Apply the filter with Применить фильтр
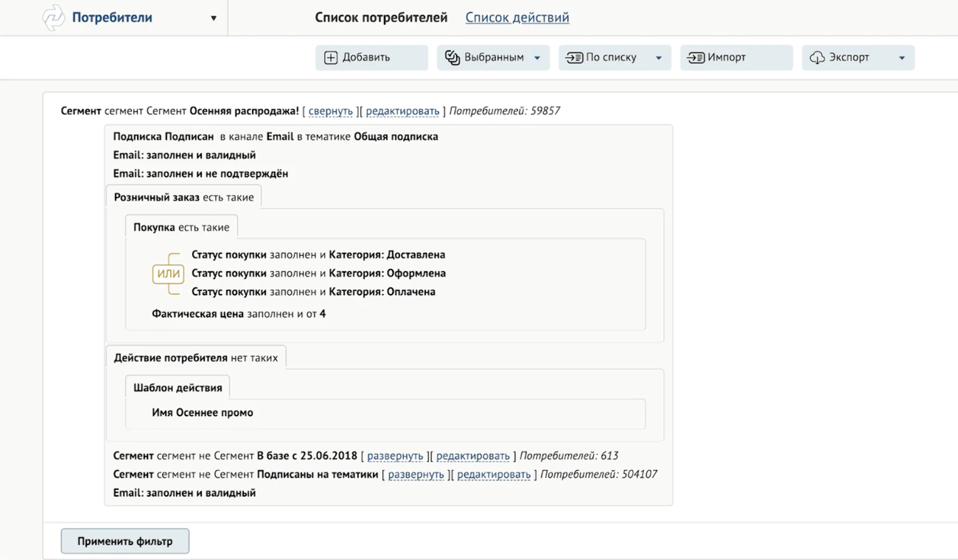This screenshot has height=560, width=958. click(x=125, y=541)
